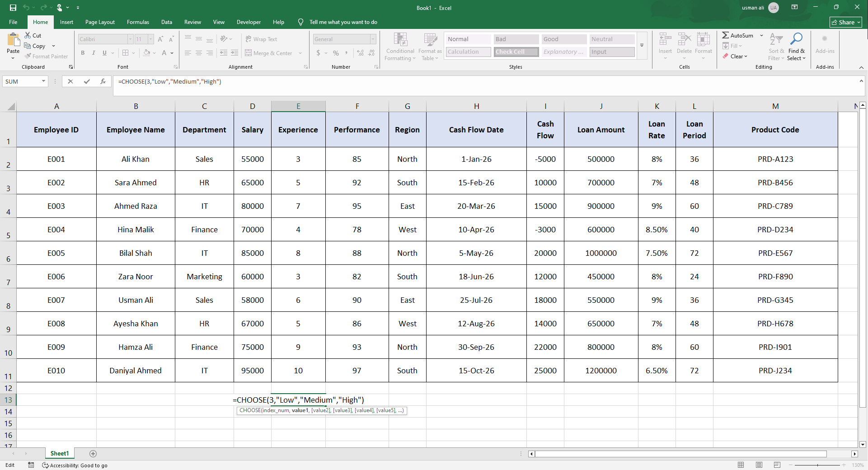868x470 pixels.
Task: Click the AutoSum sigma icon
Action: (x=725, y=35)
